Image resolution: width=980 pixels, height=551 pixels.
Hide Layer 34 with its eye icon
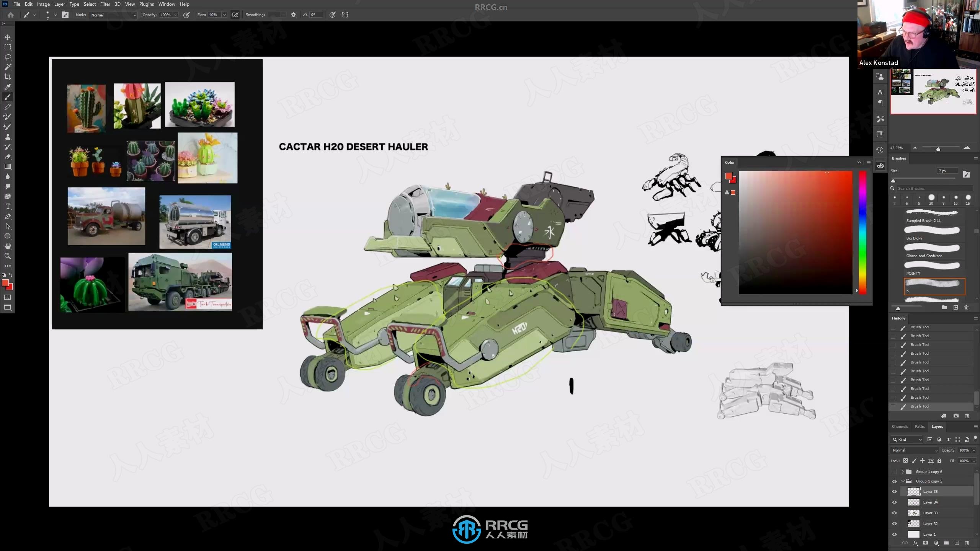point(894,502)
